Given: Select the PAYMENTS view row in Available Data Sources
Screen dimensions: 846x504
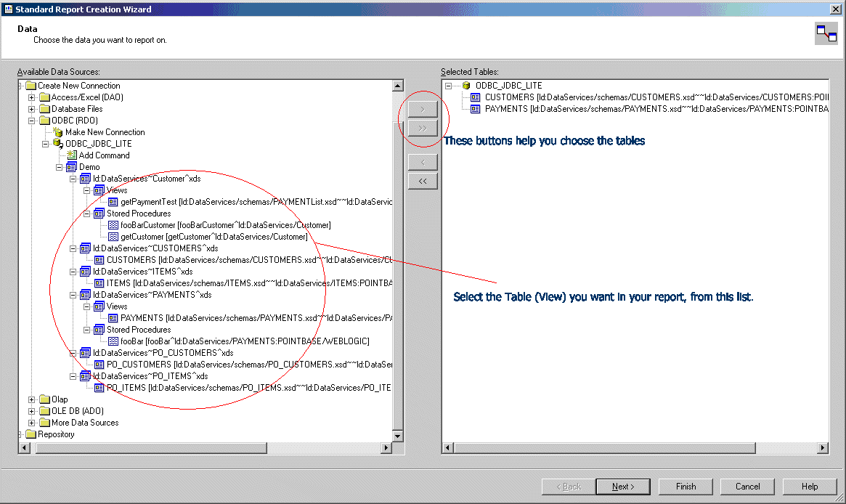Looking at the screenshot, I should pos(256,318).
